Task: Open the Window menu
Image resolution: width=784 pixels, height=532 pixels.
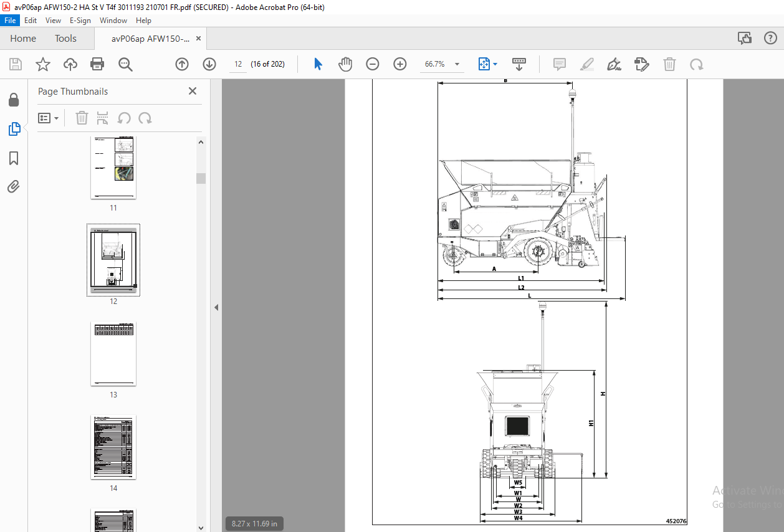Action: click(113, 21)
